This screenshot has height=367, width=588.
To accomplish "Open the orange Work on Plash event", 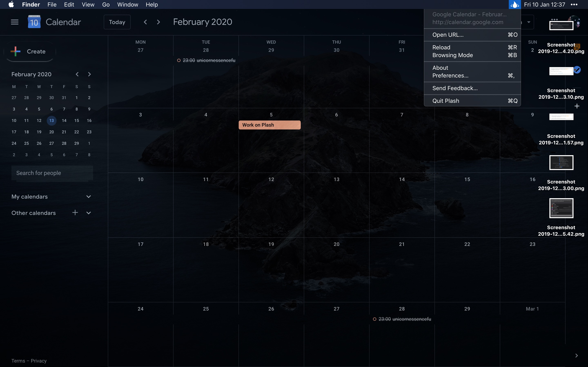I will (x=269, y=125).
